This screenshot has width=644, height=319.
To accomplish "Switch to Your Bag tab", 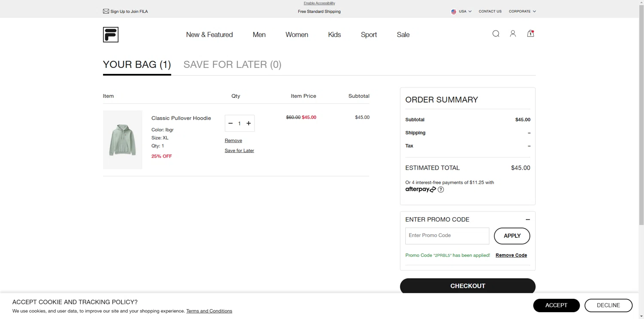I will 137,65.
